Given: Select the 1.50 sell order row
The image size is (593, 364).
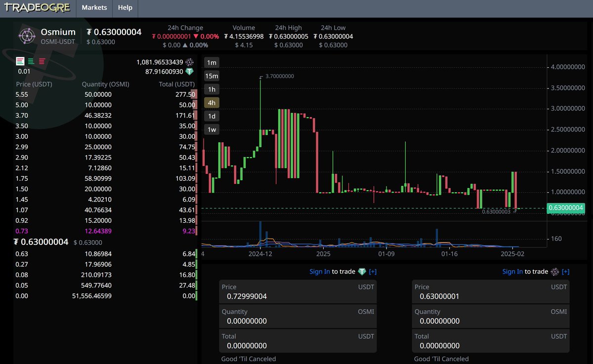Looking at the screenshot, I should [106, 189].
